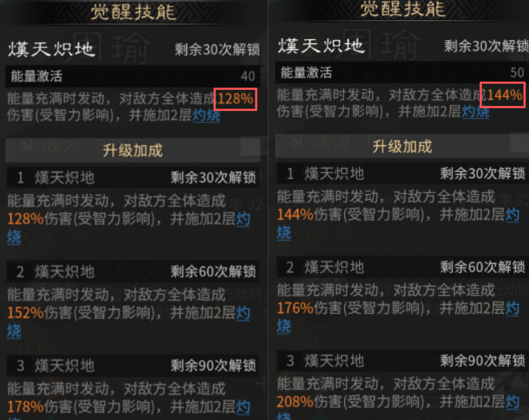Click the orange 178% damage text
Screen dimensions: 529x420
26,407
